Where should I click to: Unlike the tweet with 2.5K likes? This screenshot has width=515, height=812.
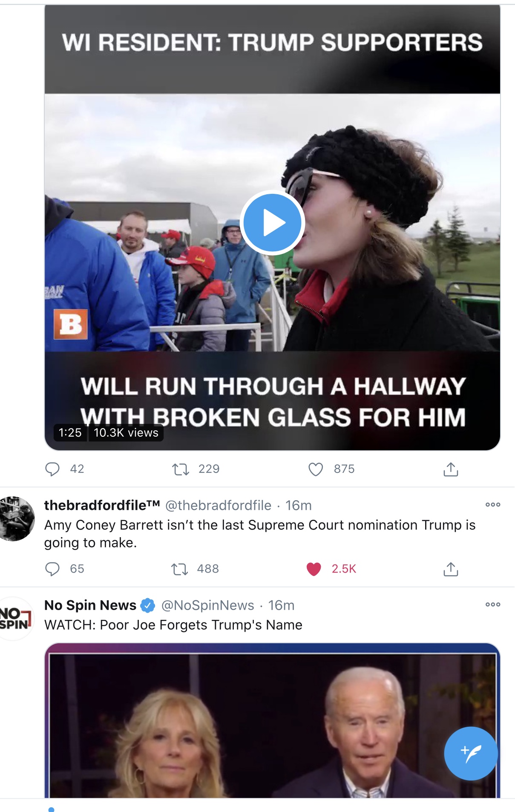(x=314, y=569)
